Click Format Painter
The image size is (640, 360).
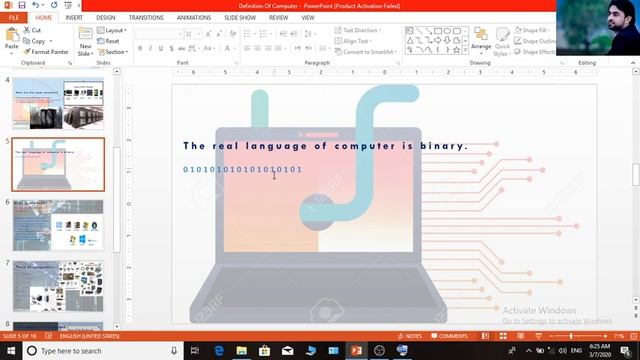(x=46, y=52)
